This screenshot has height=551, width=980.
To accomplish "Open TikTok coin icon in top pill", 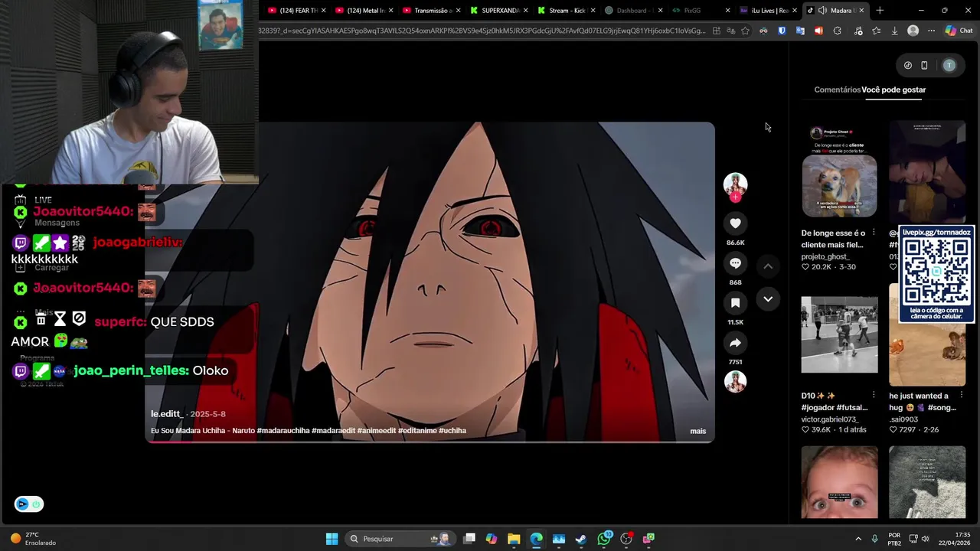I will tap(908, 66).
